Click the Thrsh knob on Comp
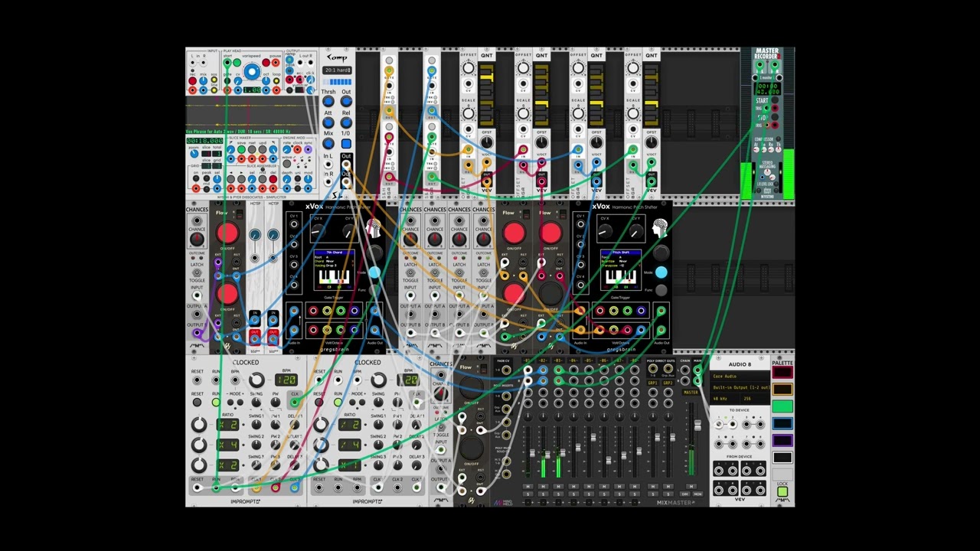Viewport: 980px width, 551px height. pyautogui.click(x=328, y=101)
